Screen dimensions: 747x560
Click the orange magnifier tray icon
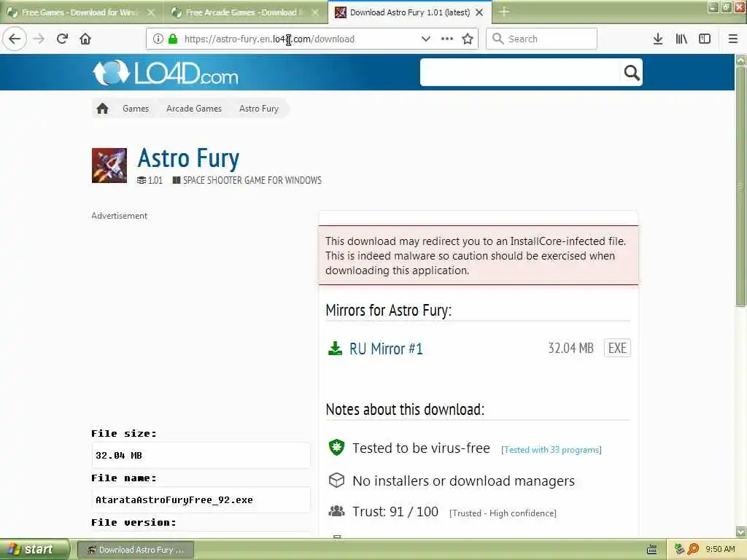[693, 549]
